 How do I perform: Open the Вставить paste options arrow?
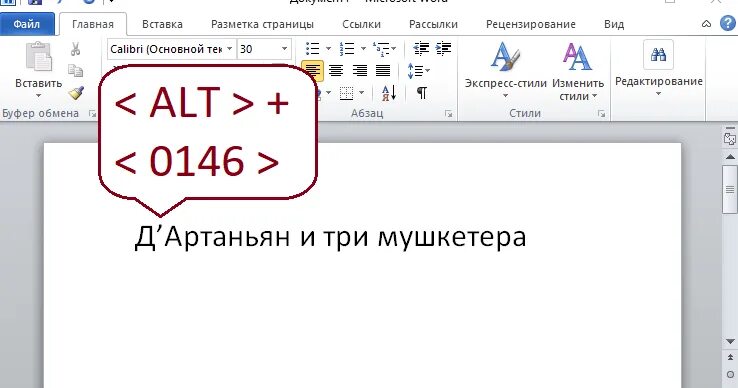(x=39, y=96)
